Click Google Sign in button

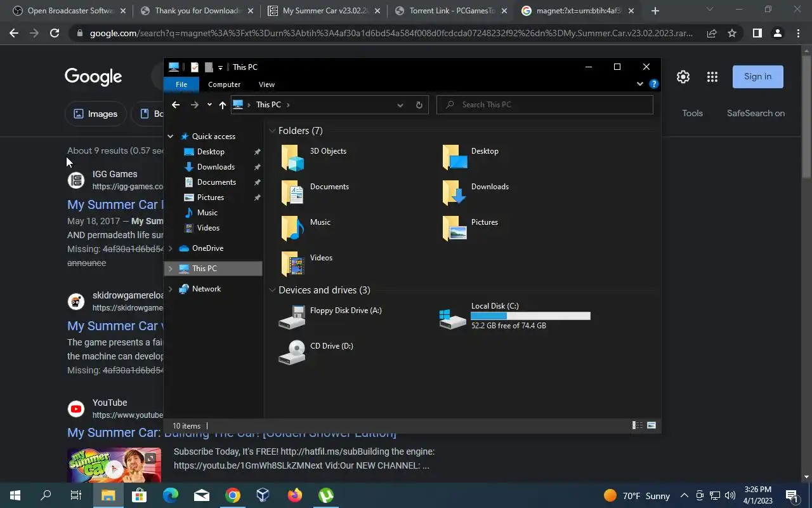pos(758,77)
